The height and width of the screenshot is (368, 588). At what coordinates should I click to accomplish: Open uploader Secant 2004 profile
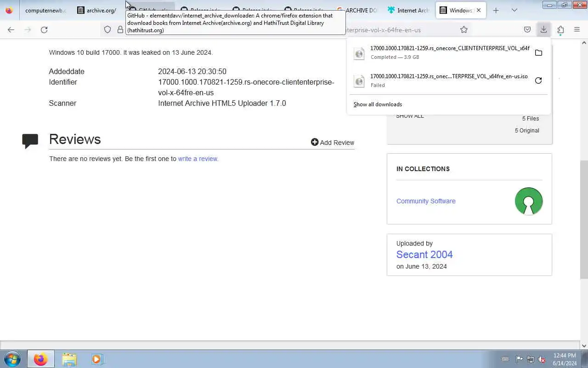tap(424, 254)
